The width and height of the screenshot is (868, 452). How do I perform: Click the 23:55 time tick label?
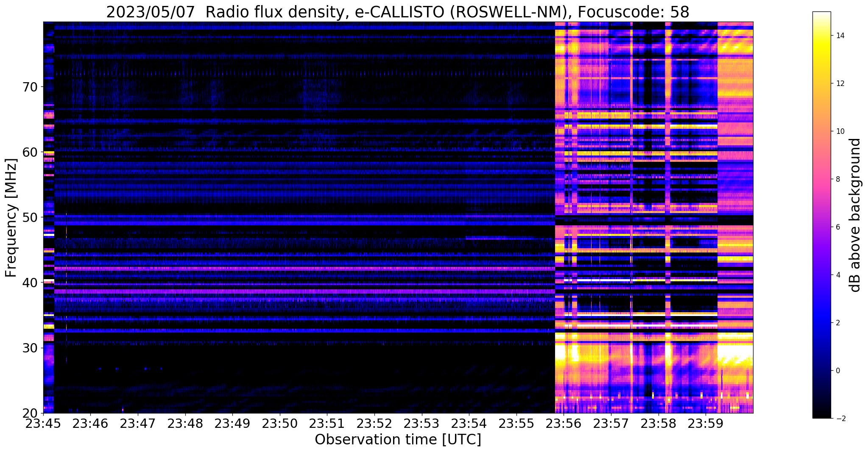coord(516,424)
